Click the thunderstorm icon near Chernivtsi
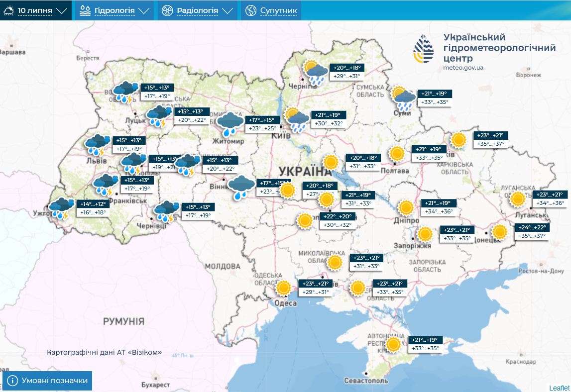The height and width of the screenshot is (392, 571). point(167,211)
